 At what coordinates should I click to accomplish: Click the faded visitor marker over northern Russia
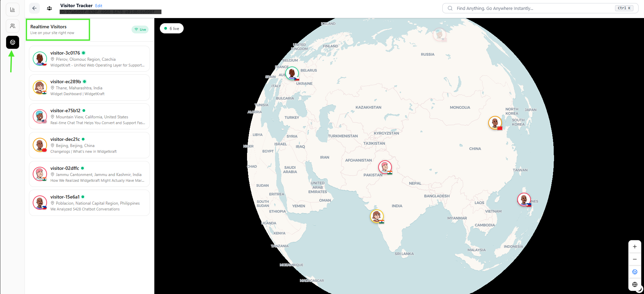(x=440, y=34)
